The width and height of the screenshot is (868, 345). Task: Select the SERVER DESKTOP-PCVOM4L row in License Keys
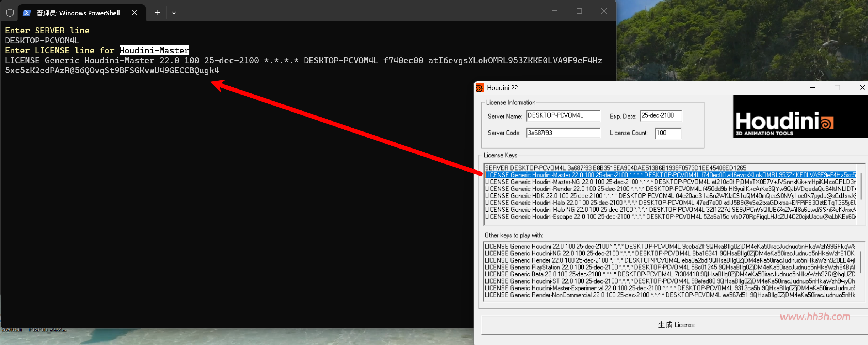point(670,168)
